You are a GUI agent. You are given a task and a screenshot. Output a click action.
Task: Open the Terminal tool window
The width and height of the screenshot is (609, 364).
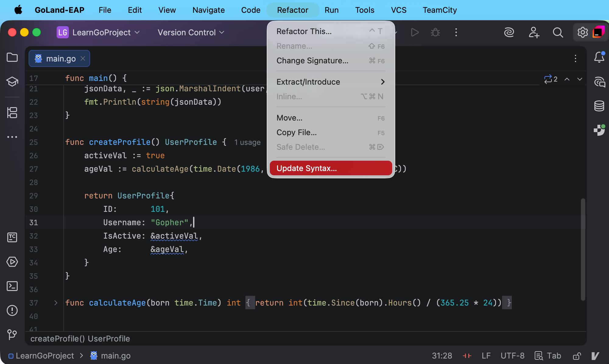coord(12,286)
